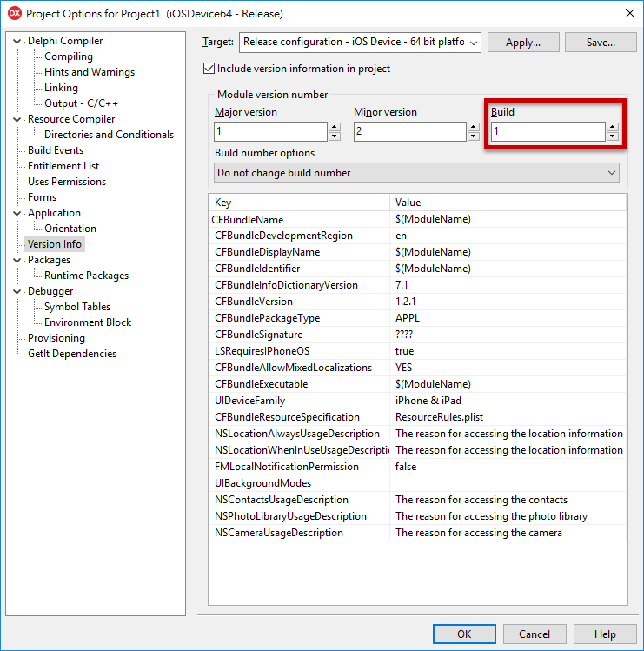Image resolution: width=644 pixels, height=651 pixels.
Task: Select NSCameraUsageDescription value cell
Action: pos(508,533)
